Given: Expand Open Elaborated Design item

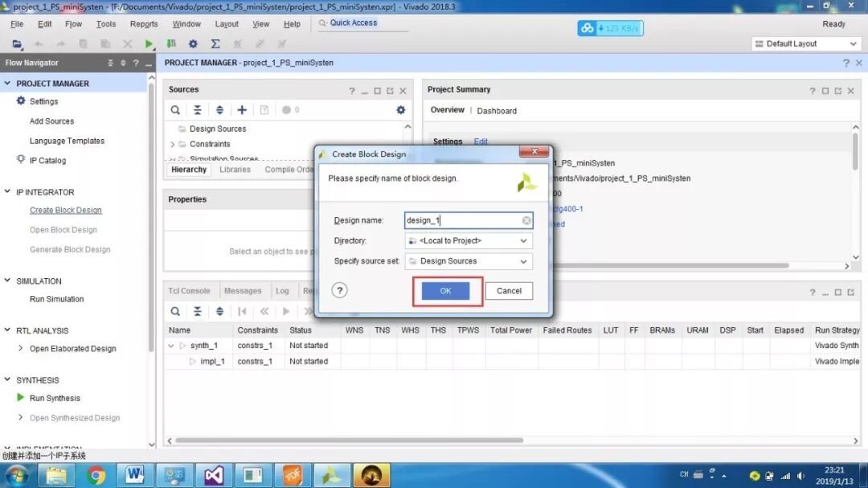Looking at the screenshot, I should [20, 348].
